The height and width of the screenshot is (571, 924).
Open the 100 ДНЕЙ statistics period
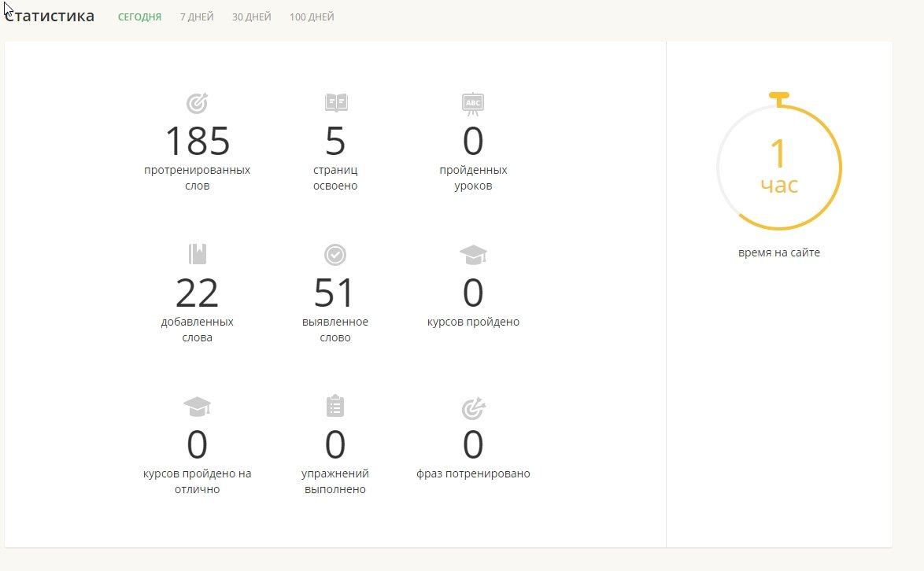(312, 17)
